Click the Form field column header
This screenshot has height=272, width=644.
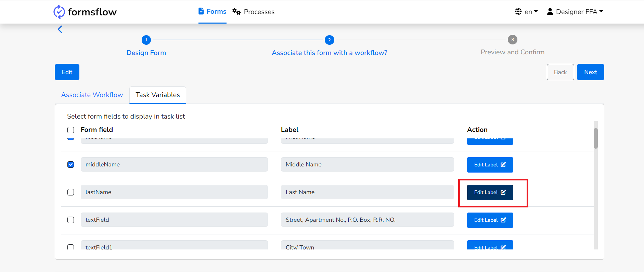pyautogui.click(x=97, y=130)
